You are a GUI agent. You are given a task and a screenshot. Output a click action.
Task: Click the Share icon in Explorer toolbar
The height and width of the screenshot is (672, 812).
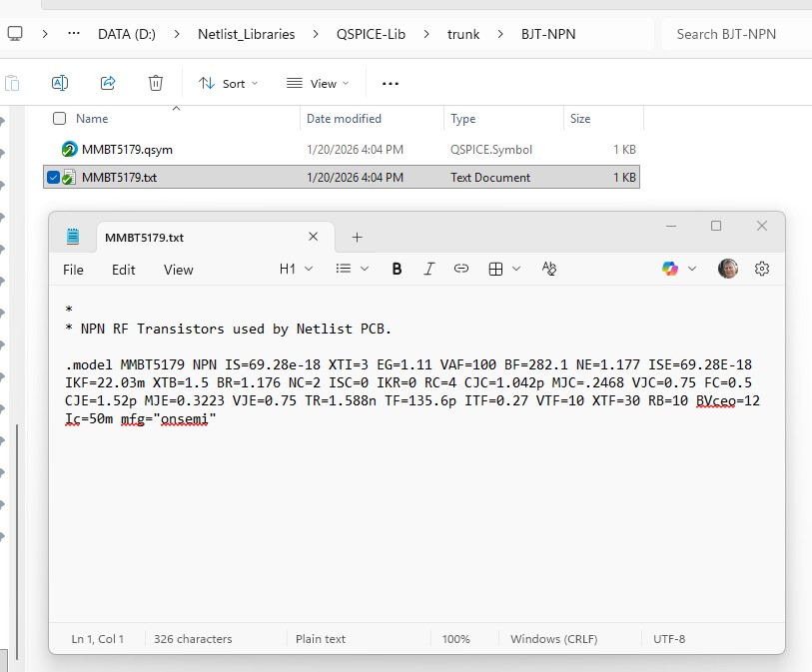tap(108, 83)
